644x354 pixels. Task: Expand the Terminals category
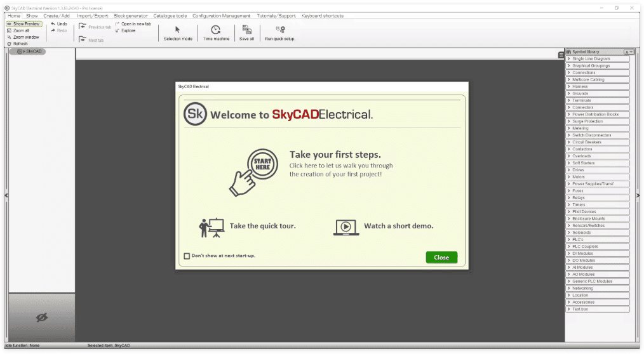pos(598,100)
